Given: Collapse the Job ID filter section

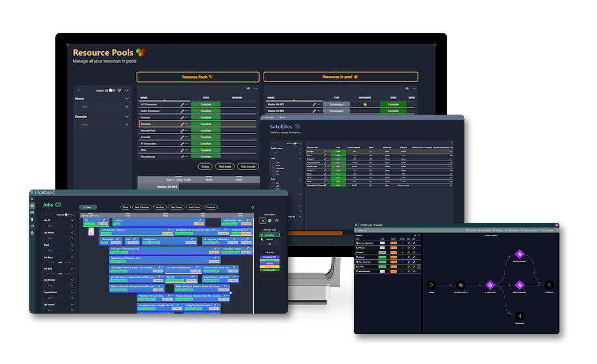Looking at the screenshot, I should point(72,220).
